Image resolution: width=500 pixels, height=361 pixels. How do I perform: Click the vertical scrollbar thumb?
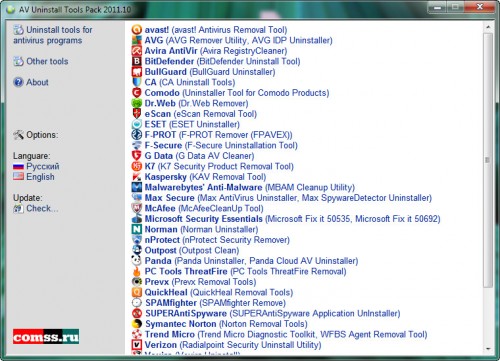[488, 160]
